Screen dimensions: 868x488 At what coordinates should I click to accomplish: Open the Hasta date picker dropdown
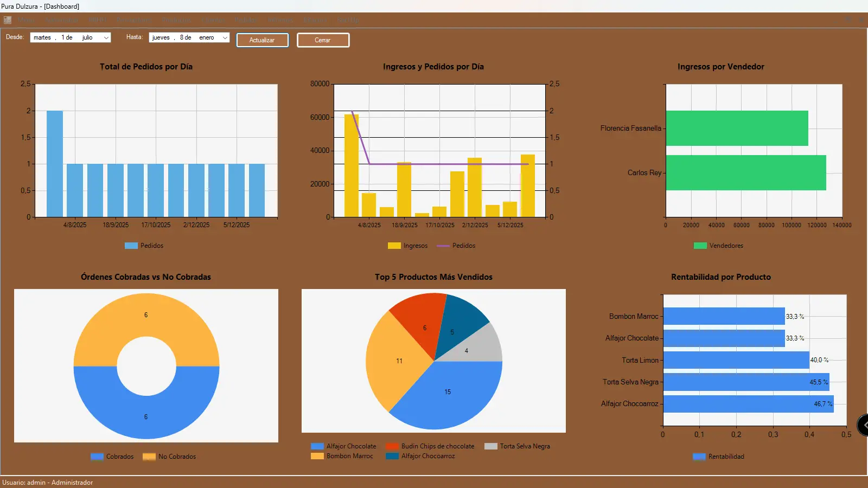225,37
